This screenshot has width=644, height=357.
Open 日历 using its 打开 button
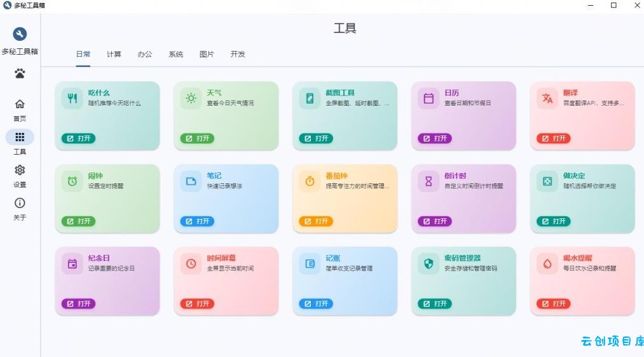tap(435, 139)
